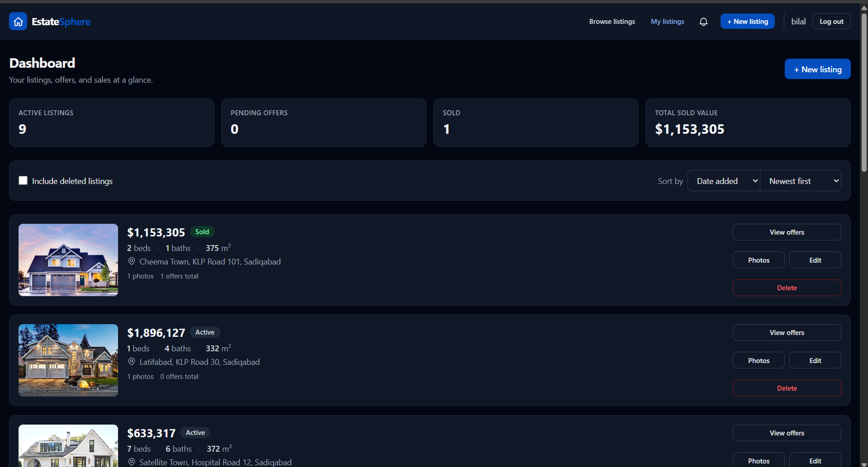The width and height of the screenshot is (868, 467).
Task: Open My listings page
Action: pyautogui.click(x=667, y=22)
